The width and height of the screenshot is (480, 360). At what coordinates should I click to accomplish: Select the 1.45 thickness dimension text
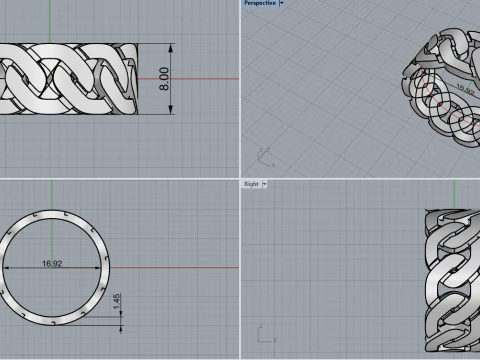[116, 301]
